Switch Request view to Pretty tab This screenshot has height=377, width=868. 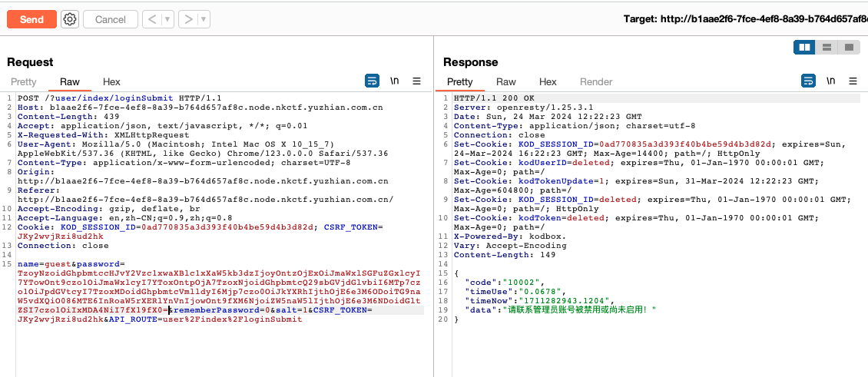(24, 81)
